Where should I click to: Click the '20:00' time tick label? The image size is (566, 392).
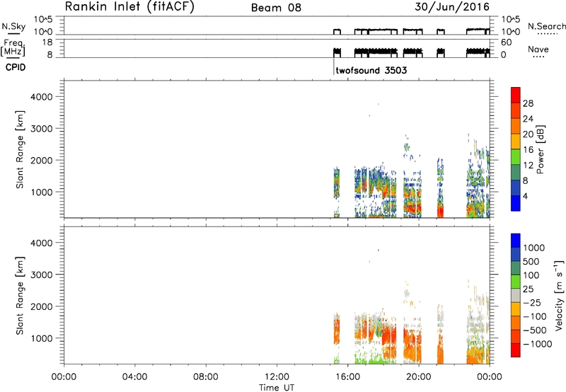click(418, 377)
